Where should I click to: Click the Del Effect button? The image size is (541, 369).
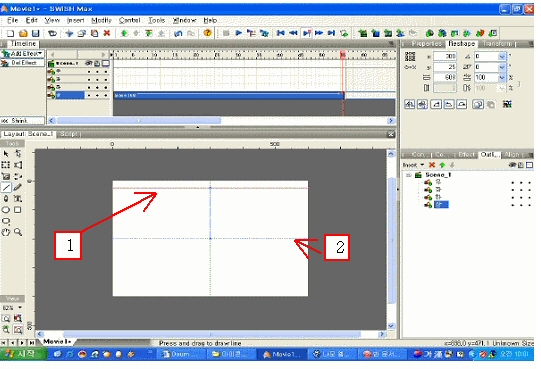(x=22, y=63)
